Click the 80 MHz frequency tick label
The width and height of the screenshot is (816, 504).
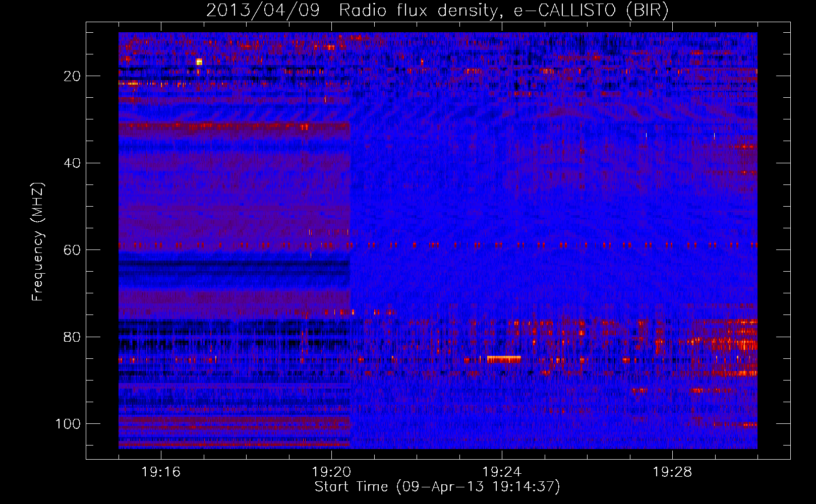tap(73, 337)
